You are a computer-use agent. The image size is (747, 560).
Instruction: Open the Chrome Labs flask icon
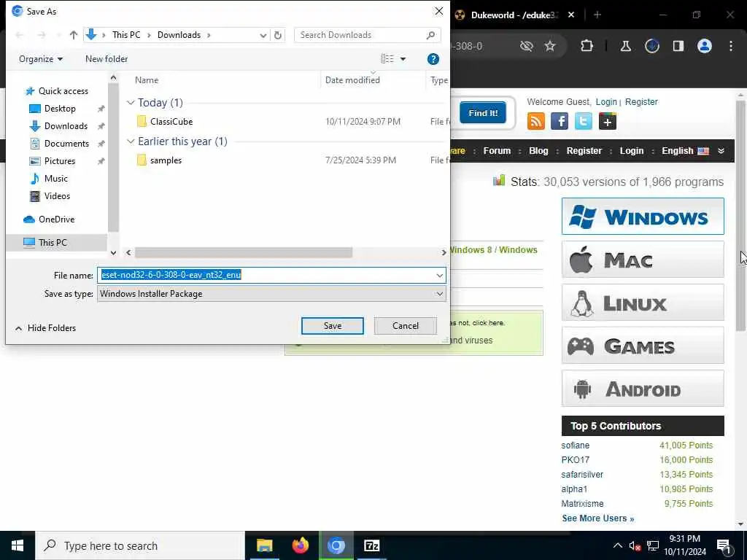(x=625, y=46)
